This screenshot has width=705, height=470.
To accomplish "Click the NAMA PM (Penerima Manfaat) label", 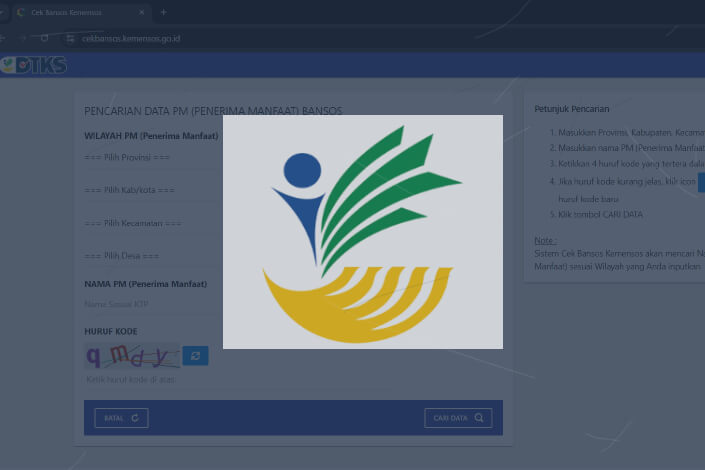I will pyautogui.click(x=146, y=284).
